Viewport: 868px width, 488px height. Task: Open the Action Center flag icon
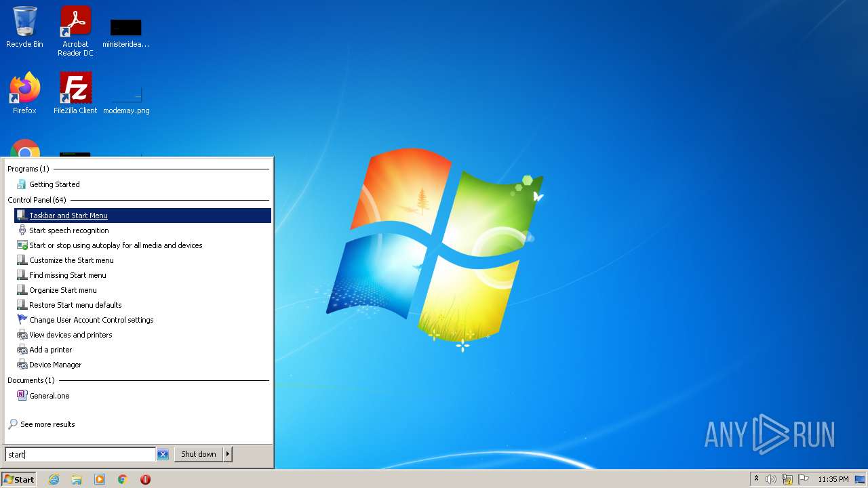pyautogui.click(x=804, y=479)
